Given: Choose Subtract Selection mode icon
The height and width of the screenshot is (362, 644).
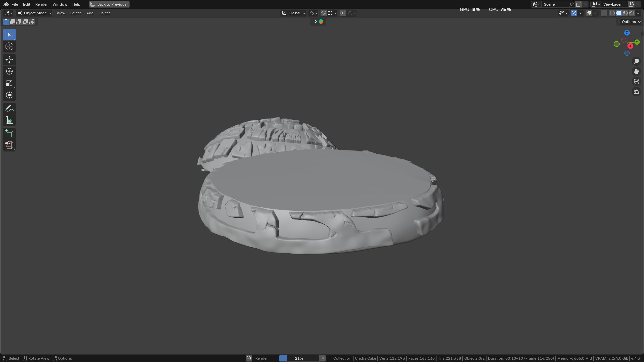Looking at the screenshot, I should pos(19,22).
